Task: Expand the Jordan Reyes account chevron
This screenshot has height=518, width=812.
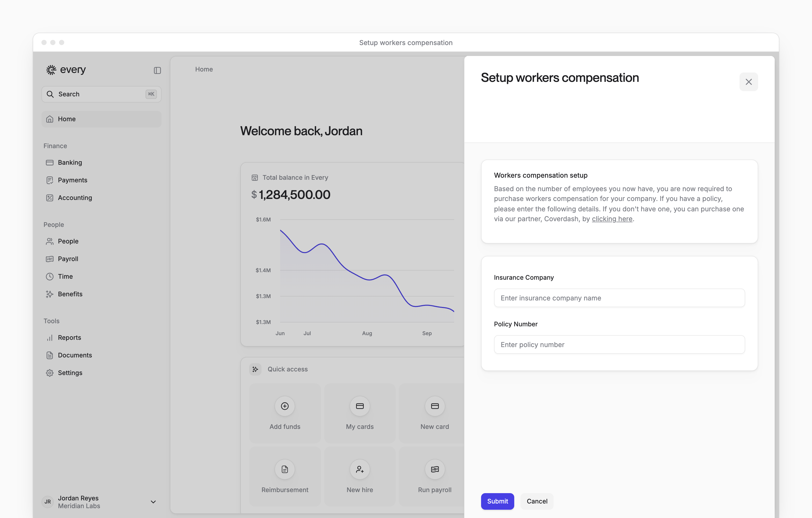Action: 153,502
